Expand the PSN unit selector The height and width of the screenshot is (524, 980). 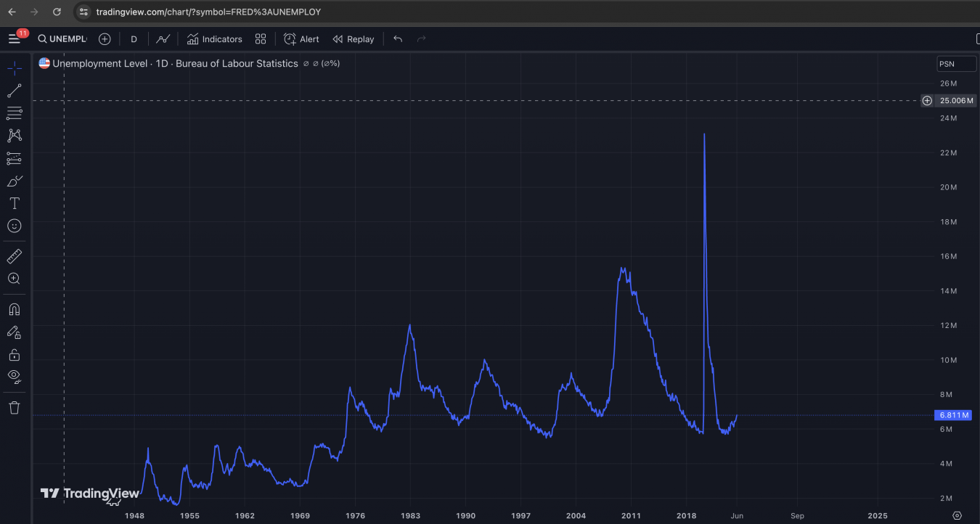pos(956,64)
